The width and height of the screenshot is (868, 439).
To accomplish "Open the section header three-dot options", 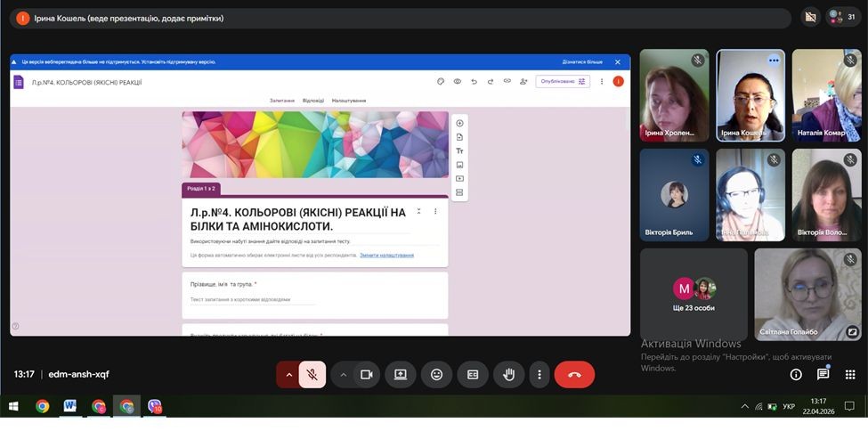I will pos(435,211).
